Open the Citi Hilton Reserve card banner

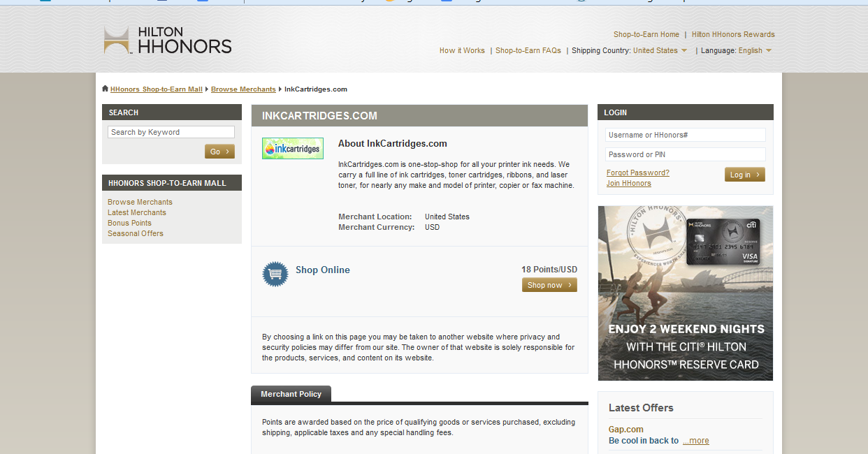(x=685, y=293)
